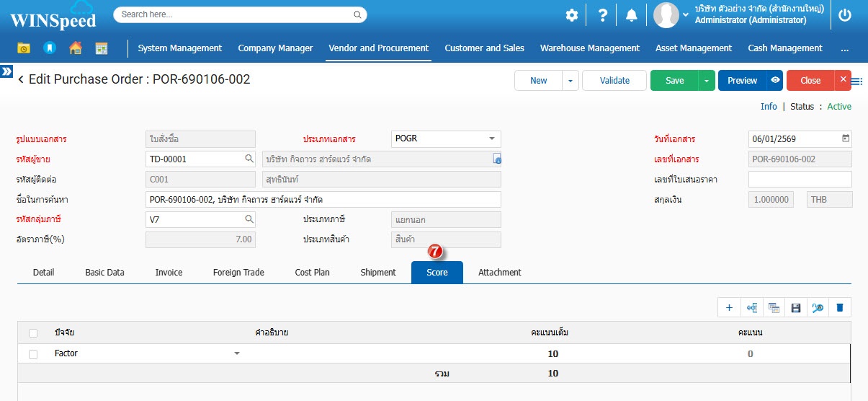Click the Info link

(769, 107)
